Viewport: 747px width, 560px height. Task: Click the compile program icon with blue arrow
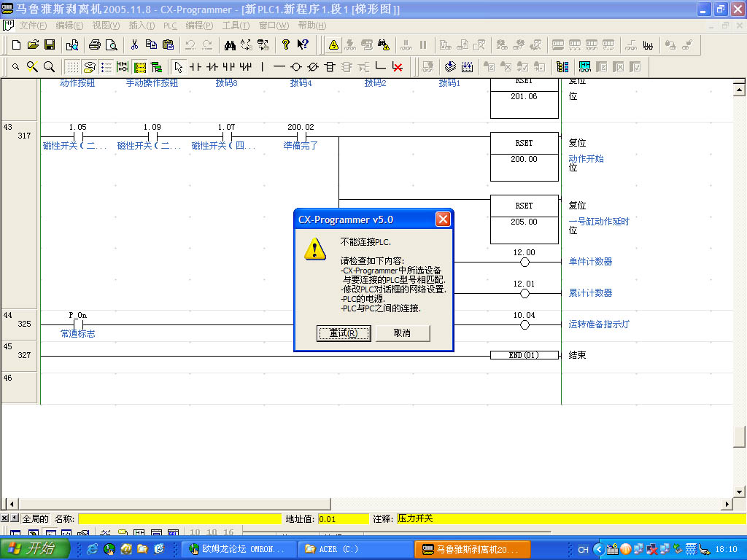click(450, 66)
